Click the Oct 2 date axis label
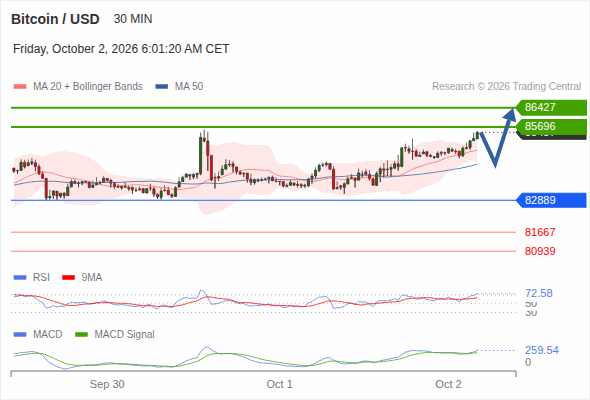The width and height of the screenshot is (590, 400). [449, 384]
